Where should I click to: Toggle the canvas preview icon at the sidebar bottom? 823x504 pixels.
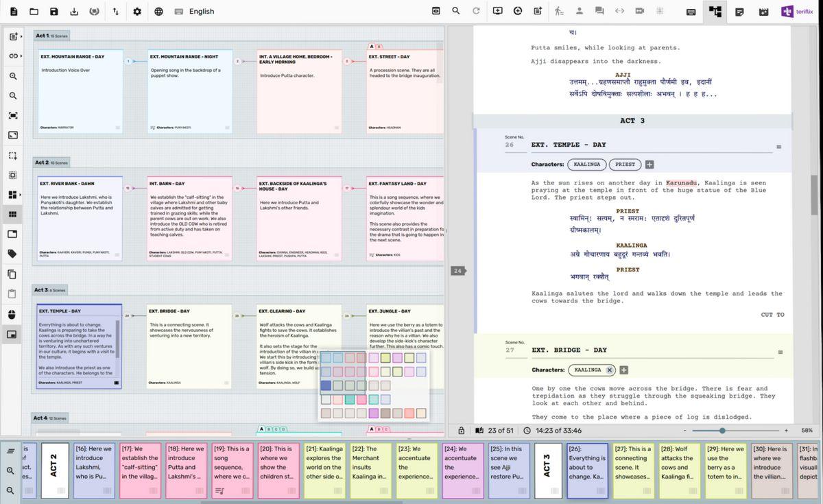pos(13,335)
